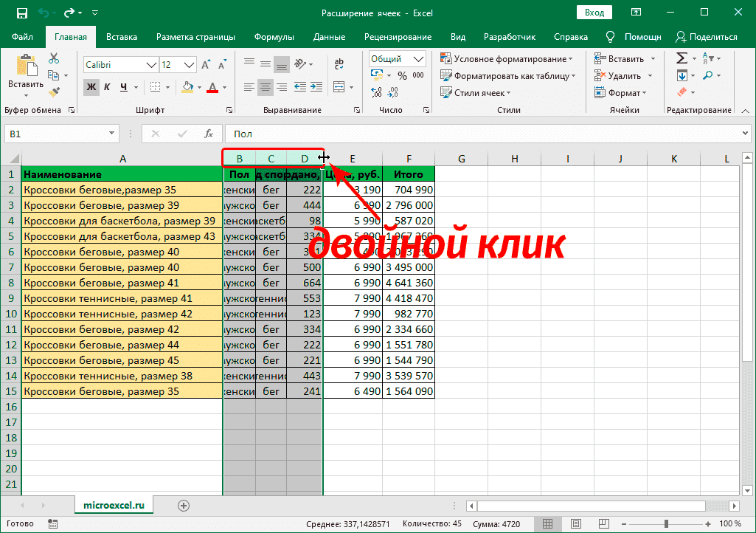The image size is (756, 533).
Task: Click the cell Borders icon
Action: (x=155, y=86)
